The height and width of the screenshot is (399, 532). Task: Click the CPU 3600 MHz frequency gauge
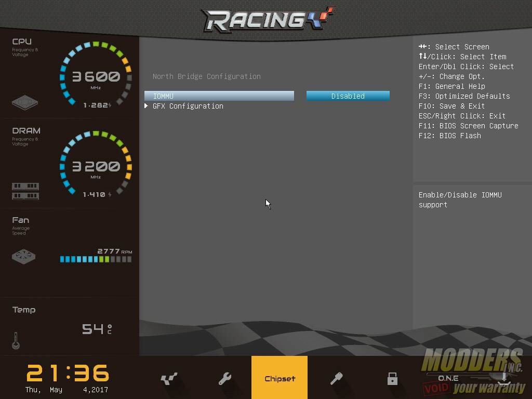point(96,74)
